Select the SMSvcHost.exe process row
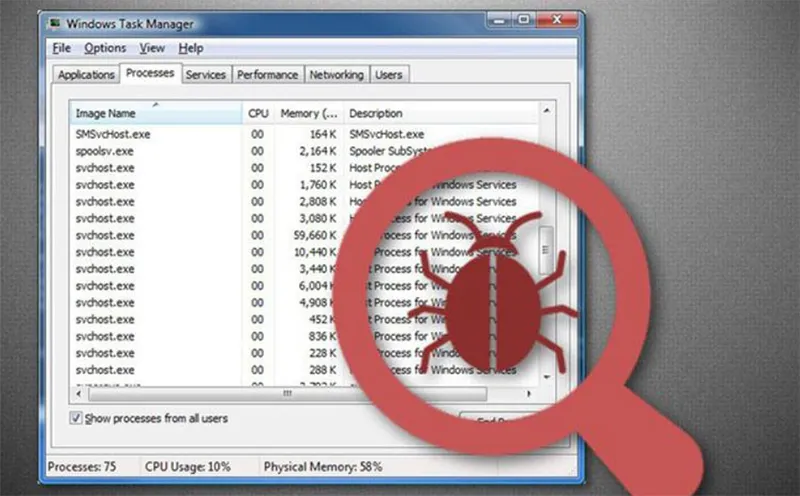This screenshot has height=496, width=800. tap(304, 134)
